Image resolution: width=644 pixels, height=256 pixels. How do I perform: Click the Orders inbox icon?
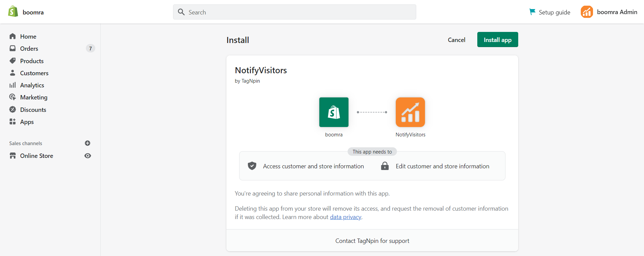click(x=13, y=48)
